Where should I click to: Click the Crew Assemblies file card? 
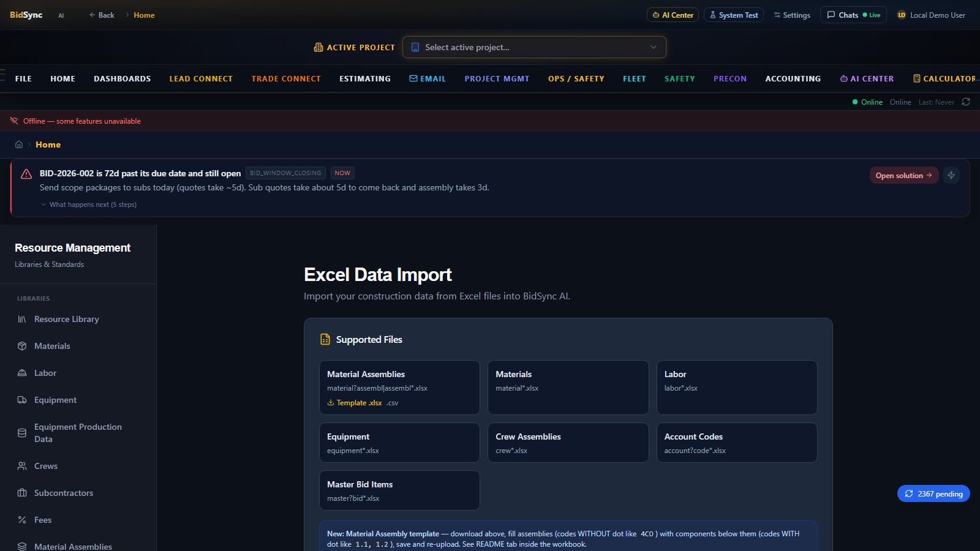coord(568,443)
